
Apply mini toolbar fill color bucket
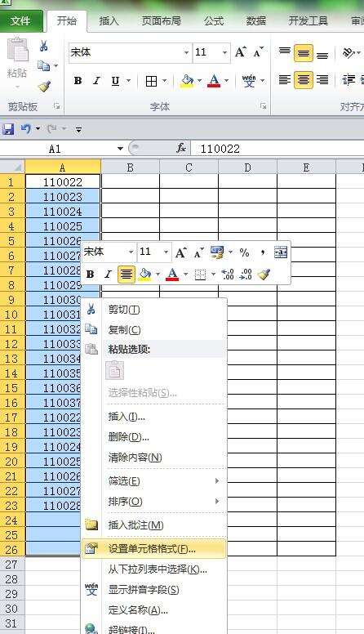click(144, 275)
